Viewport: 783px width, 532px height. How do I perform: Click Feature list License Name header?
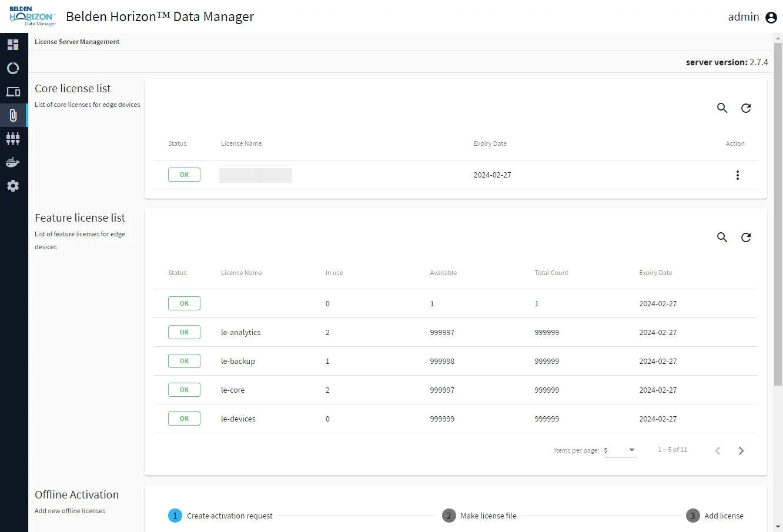[x=241, y=273]
